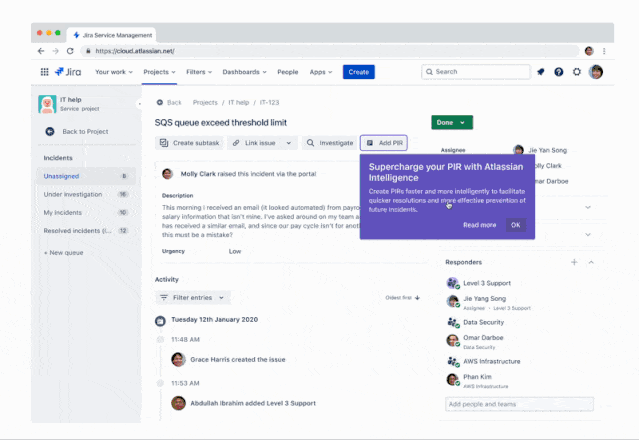Click the issue title SQS queue exceed threshold limit
This screenshot has width=639, height=440.
click(x=220, y=123)
